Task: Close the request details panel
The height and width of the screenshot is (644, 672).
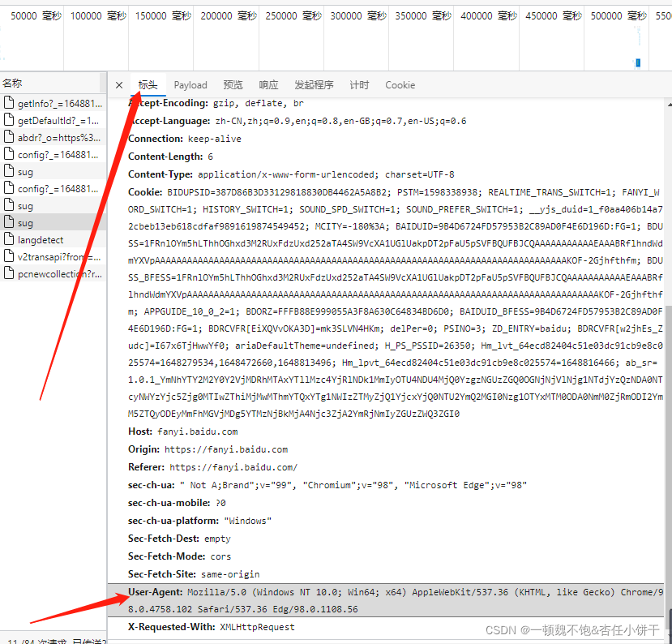Action: [119, 85]
